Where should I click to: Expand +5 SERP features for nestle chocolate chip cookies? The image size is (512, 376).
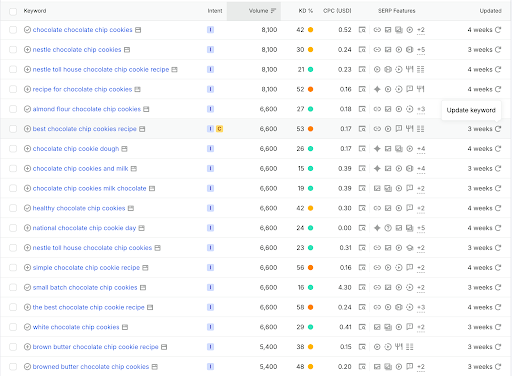click(421, 50)
